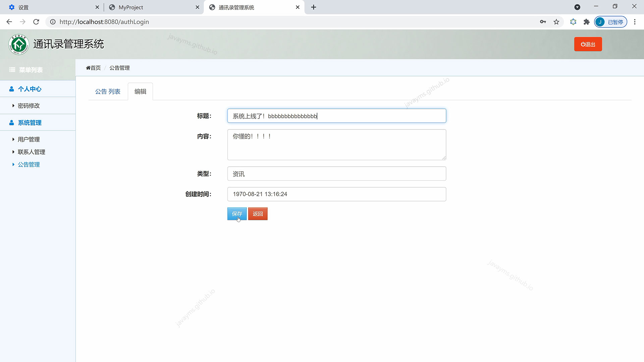Click the blue 保存 button

[236, 214]
